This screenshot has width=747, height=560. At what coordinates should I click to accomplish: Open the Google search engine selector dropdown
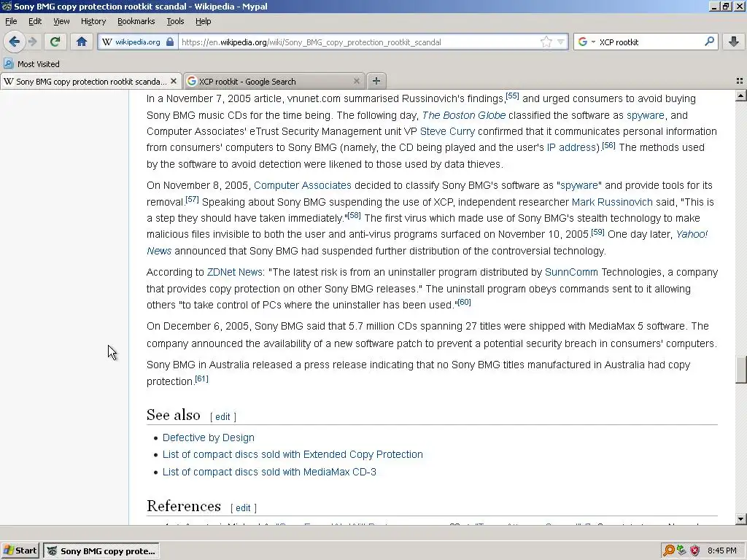[x=587, y=42]
